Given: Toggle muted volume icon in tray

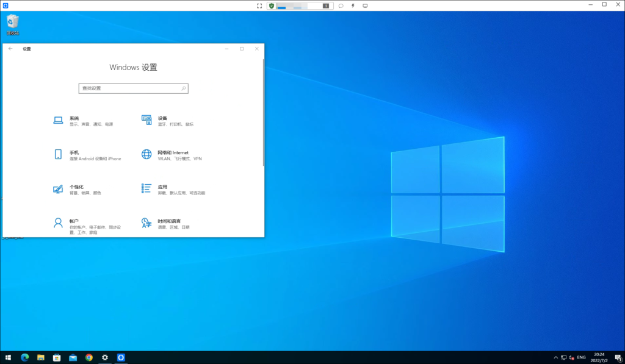Looking at the screenshot, I should [572, 357].
